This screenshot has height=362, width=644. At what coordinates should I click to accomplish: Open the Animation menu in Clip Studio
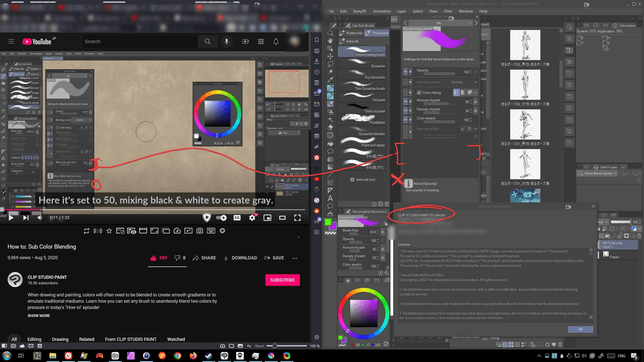[382, 11]
